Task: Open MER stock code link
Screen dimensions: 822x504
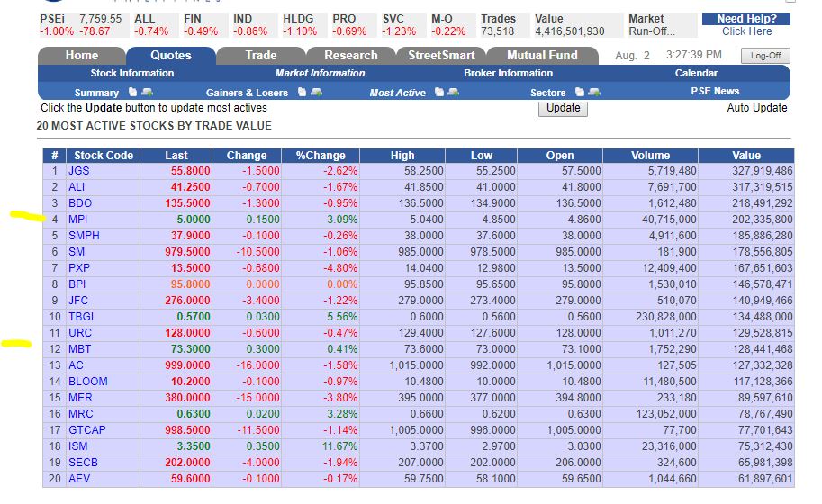Action: [80, 398]
